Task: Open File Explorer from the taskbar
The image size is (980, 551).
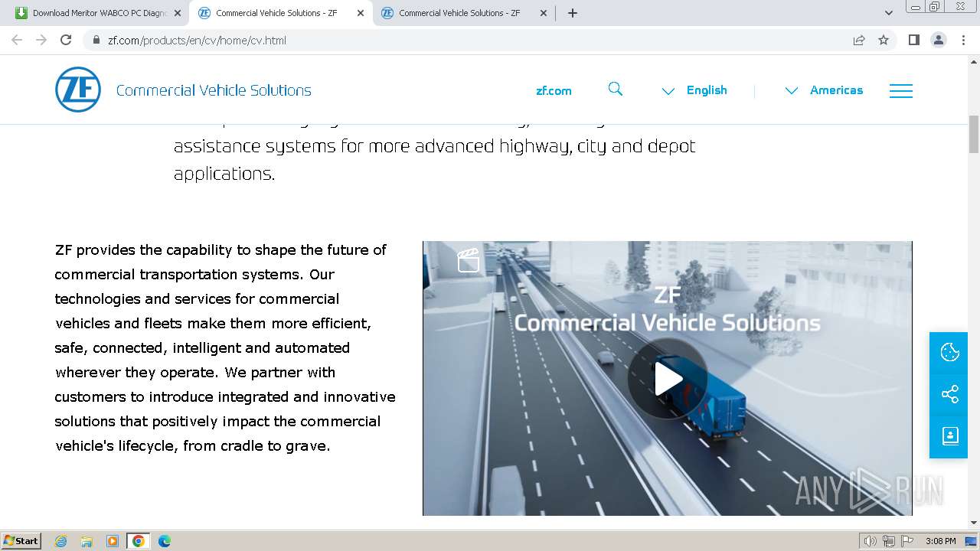Action: point(87,541)
